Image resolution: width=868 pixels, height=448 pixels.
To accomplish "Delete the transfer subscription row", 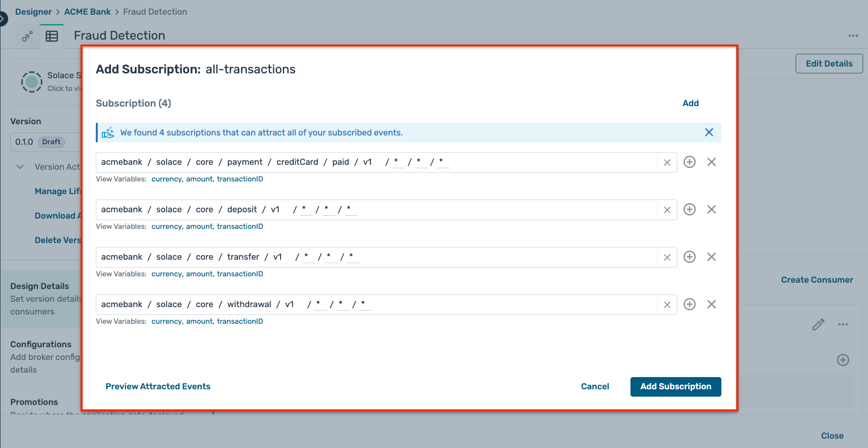I will (712, 257).
